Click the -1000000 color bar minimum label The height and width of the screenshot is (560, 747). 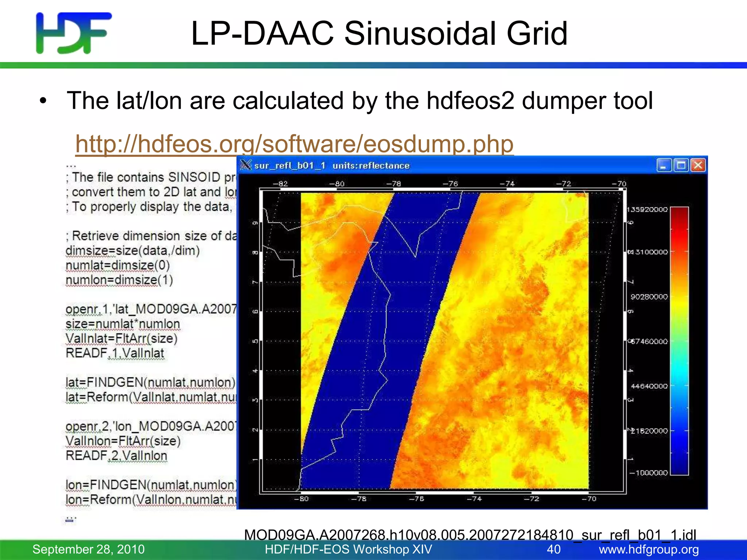(x=649, y=473)
